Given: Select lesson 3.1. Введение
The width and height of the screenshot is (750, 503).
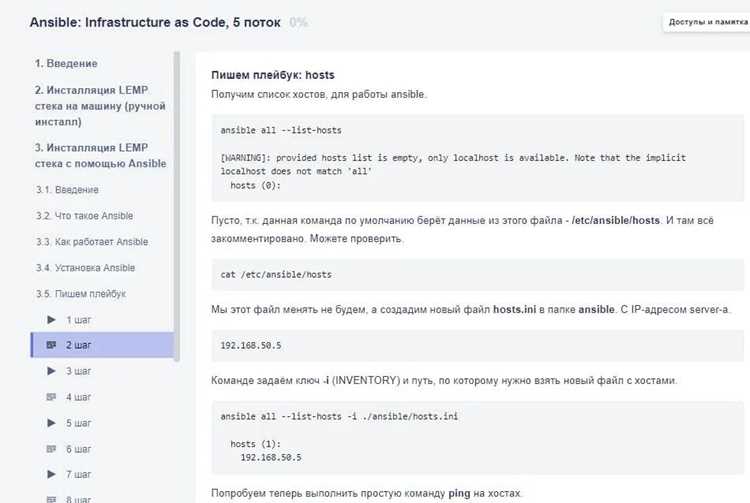Looking at the screenshot, I should pyautogui.click(x=67, y=190).
